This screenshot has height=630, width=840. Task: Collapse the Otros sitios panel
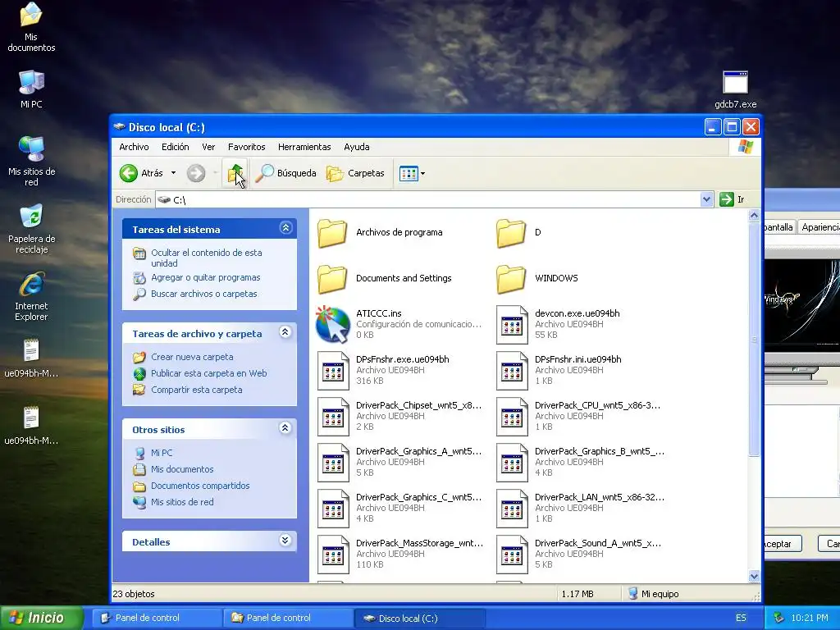pos(285,428)
